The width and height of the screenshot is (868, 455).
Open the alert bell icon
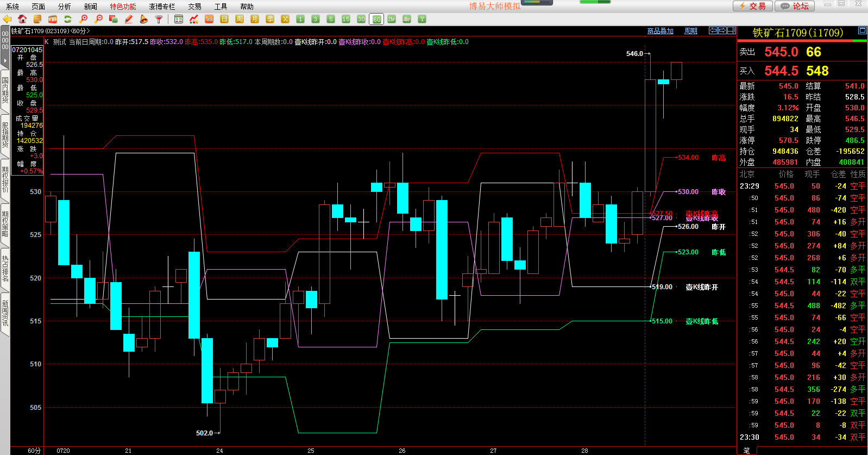tap(143, 19)
